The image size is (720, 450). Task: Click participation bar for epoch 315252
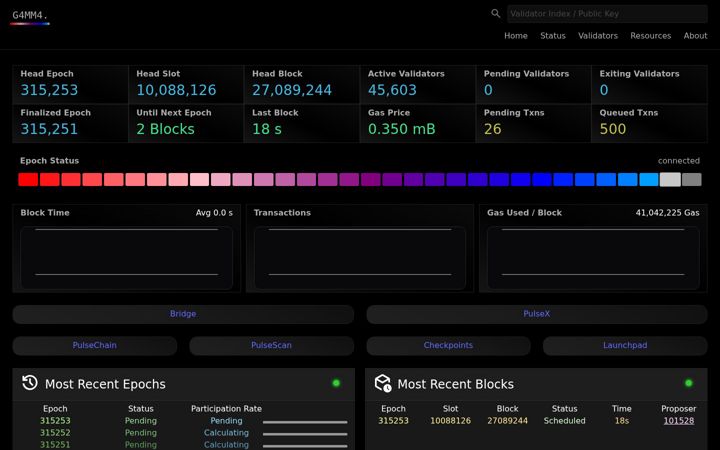point(305,434)
